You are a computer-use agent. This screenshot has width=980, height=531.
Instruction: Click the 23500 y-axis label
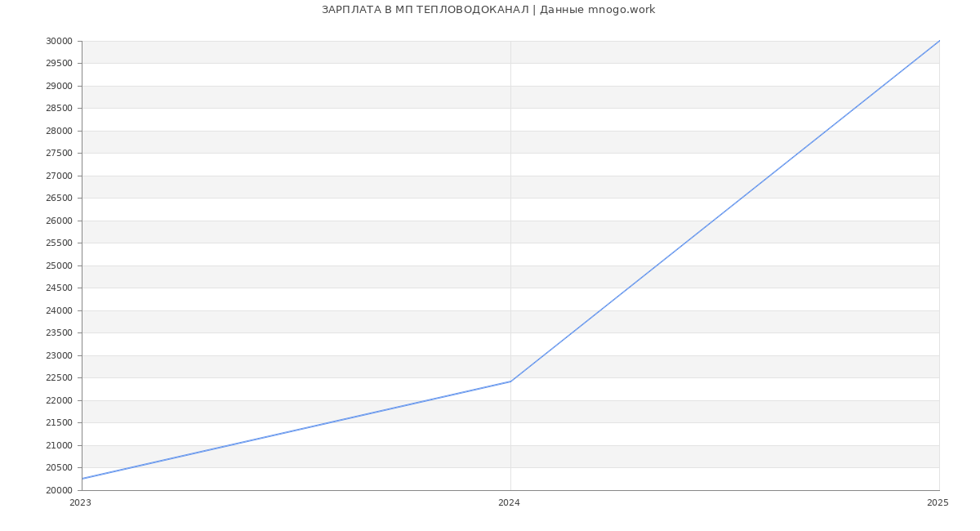tap(60, 333)
